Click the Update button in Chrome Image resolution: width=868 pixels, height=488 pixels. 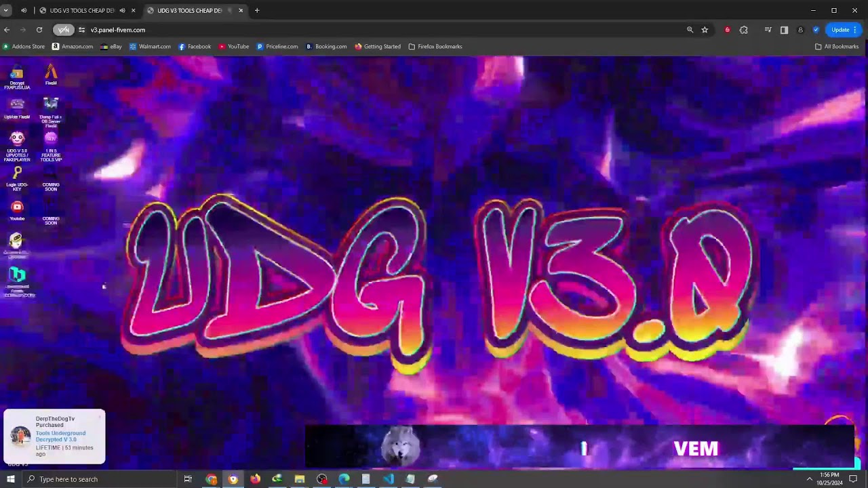[x=844, y=30]
